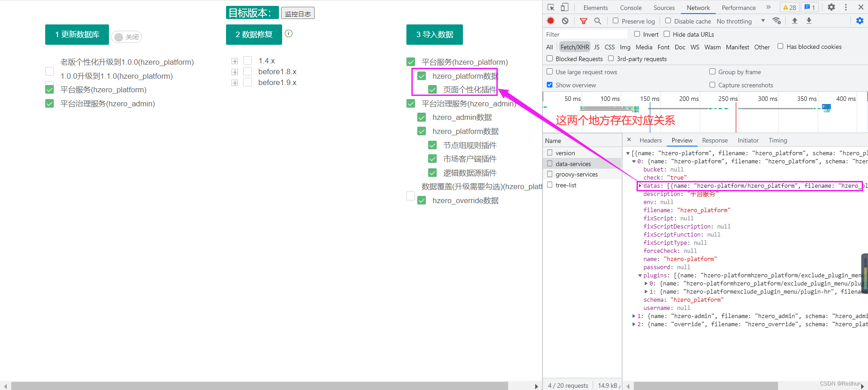Show more DevTools tabs chevron

[768, 7]
